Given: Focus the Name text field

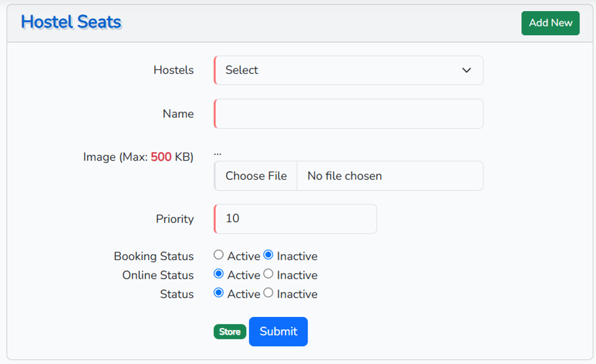Looking at the screenshot, I should (x=348, y=114).
